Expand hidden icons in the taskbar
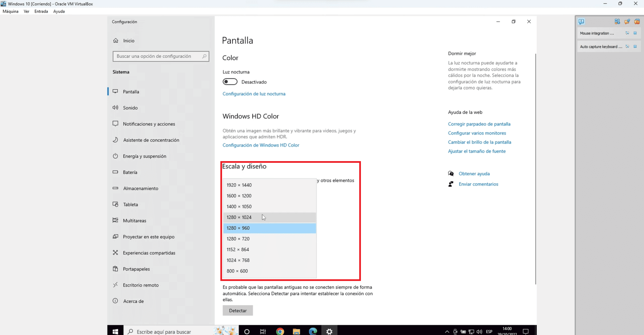This screenshot has width=644, height=335. [447, 332]
